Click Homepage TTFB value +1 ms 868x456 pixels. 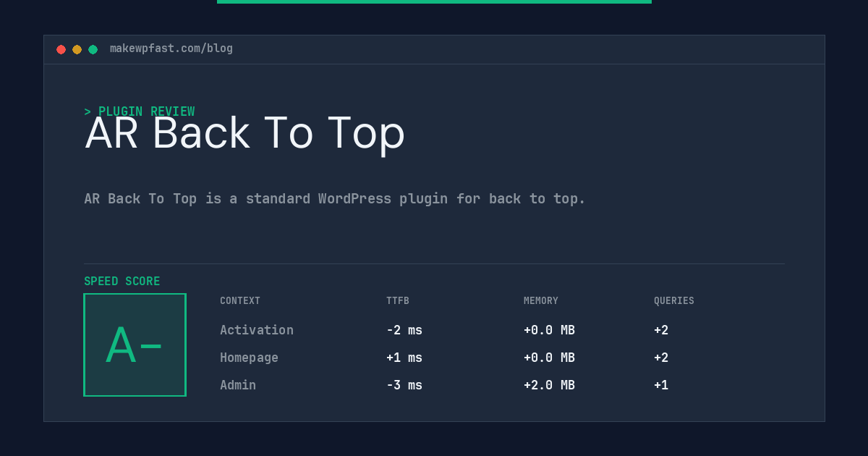coord(404,358)
